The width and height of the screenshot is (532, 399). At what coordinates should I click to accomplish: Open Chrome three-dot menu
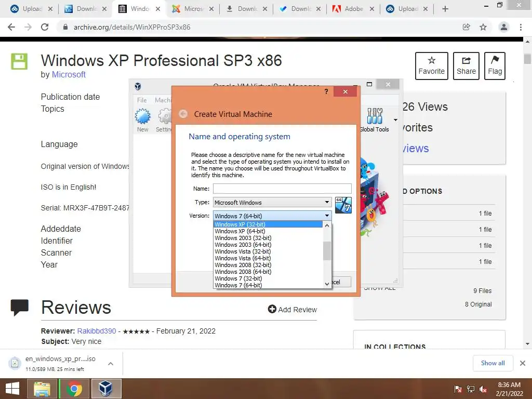point(521,27)
